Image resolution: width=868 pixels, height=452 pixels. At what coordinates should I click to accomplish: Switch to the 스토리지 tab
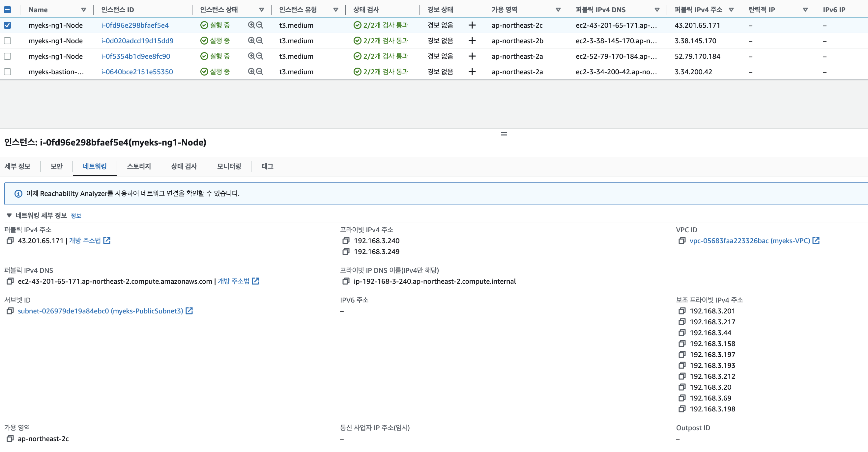[138, 166]
